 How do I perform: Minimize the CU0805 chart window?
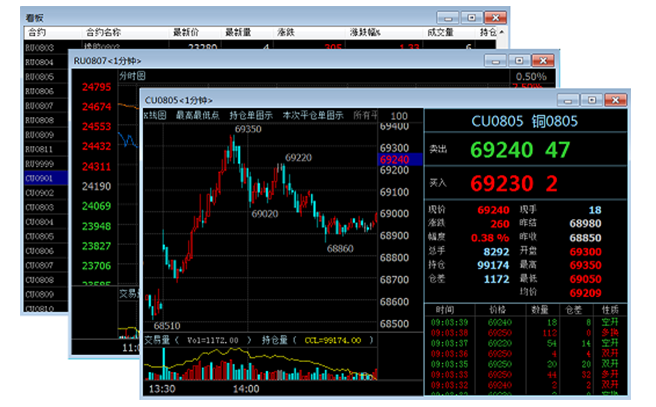pos(568,100)
